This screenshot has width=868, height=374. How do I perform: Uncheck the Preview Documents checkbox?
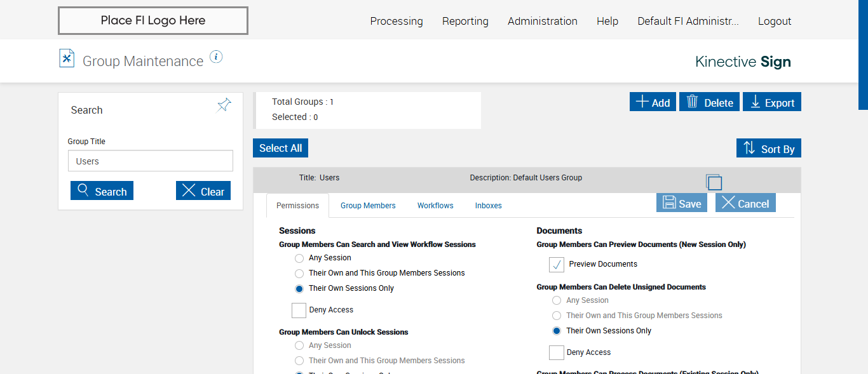[x=557, y=265]
